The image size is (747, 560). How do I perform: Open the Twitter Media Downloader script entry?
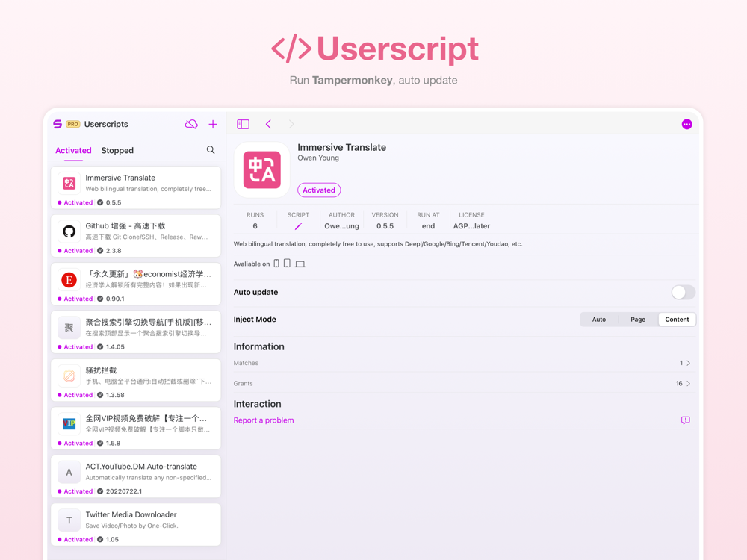pos(136,524)
